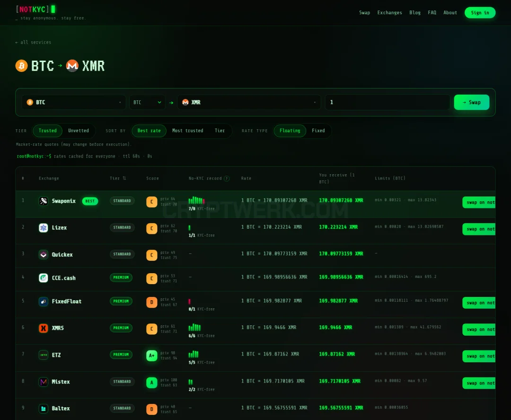511x420 pixels.
Task: Open the XMR destination currency dropdown
Action: tap(249, 102)
